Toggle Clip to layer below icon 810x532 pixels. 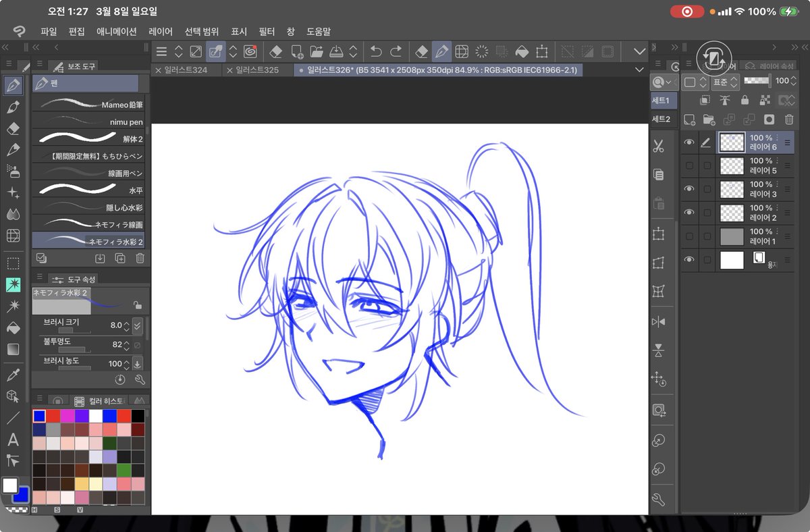[705, 100]
